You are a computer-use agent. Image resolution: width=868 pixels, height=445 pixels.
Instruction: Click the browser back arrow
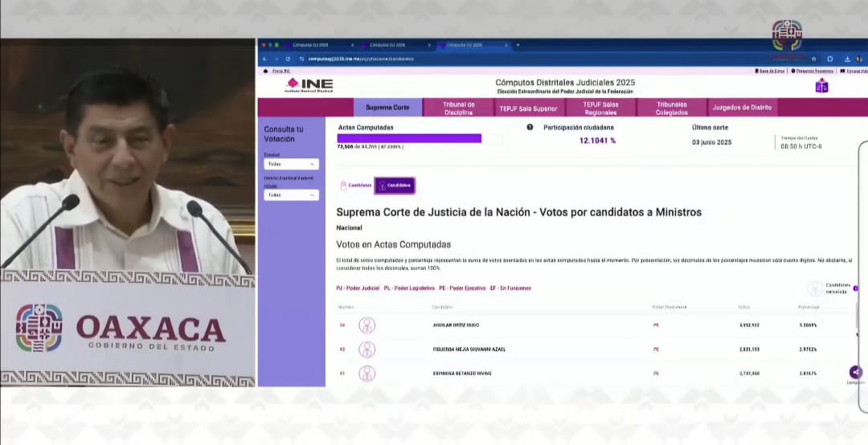264,59
